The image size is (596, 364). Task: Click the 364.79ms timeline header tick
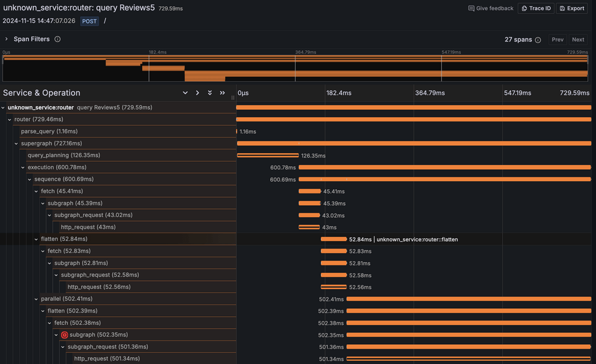click(x=430, y=93)
